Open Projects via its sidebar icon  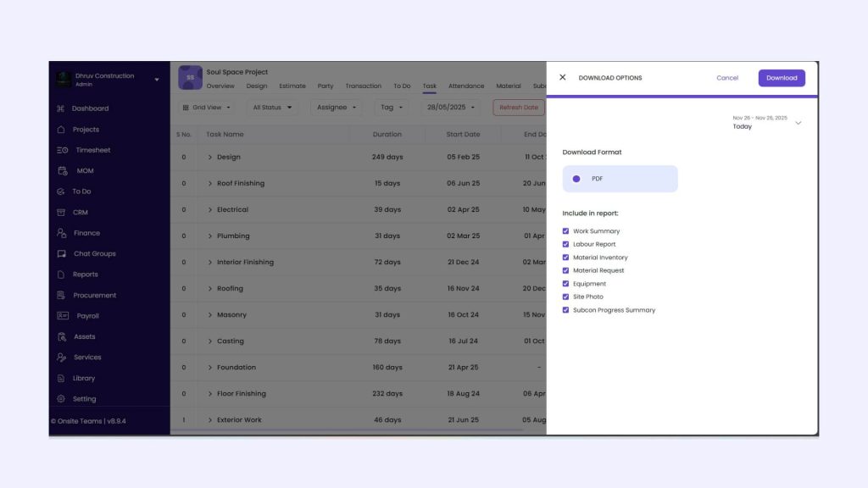click(x=61, y=130)
